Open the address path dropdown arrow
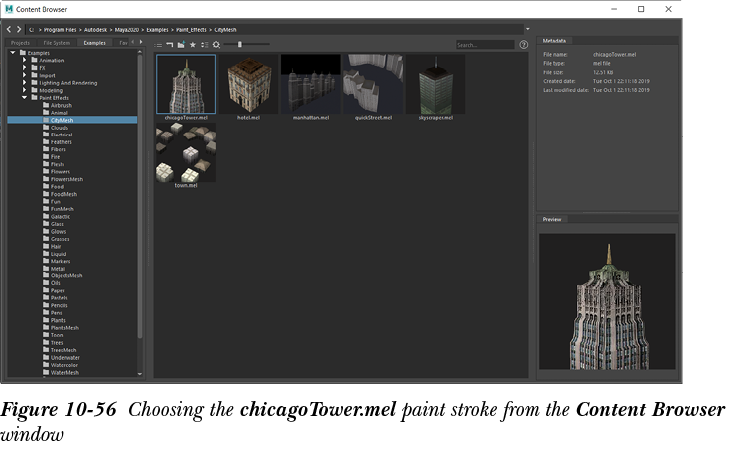Viewport: 754px width, 449px height. (x=526, y=29)
